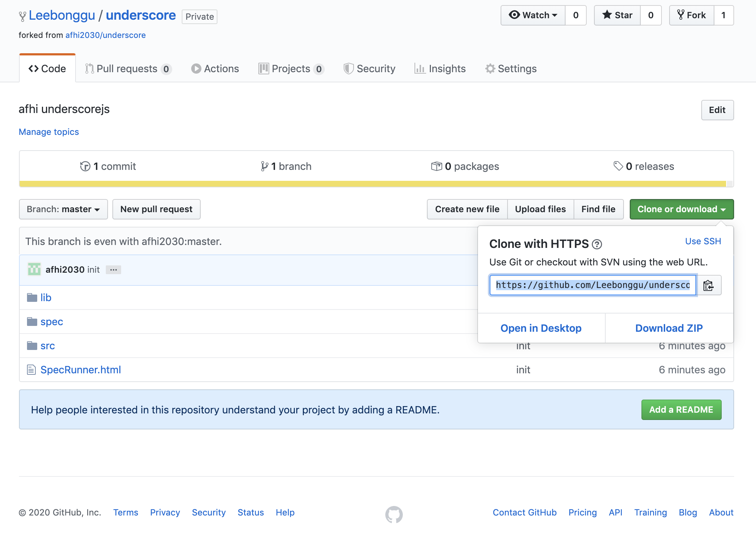Fork the underscore repository
Viewport: 756px width, 541px height.
(692, 15)
